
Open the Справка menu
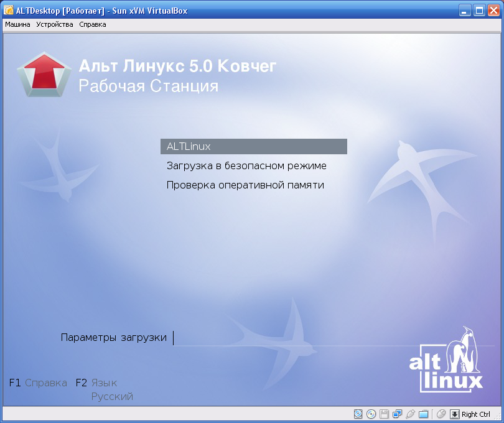tap(93, 24)
